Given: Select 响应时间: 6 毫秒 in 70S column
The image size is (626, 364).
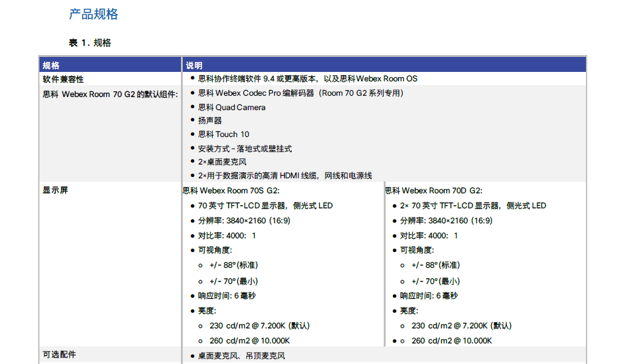Looking at the screenshot, I should [x=227, y=296].
